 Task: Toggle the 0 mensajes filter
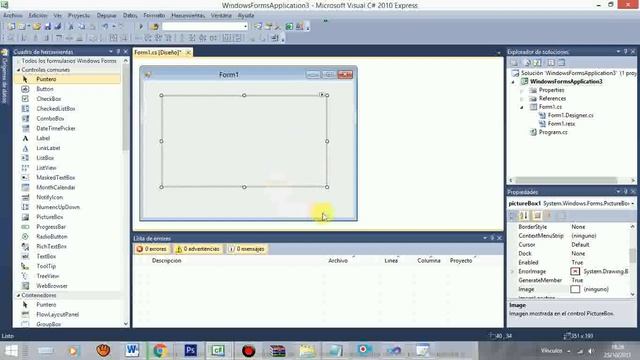click(247, 249)
